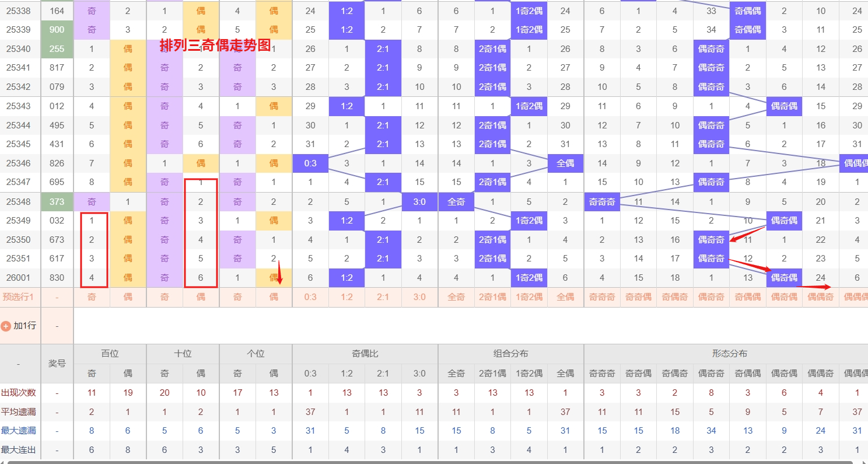Screen dimensions: 868x464
Task: Click the orange plus icon beside 加1行
Action: tap(6, 326)
